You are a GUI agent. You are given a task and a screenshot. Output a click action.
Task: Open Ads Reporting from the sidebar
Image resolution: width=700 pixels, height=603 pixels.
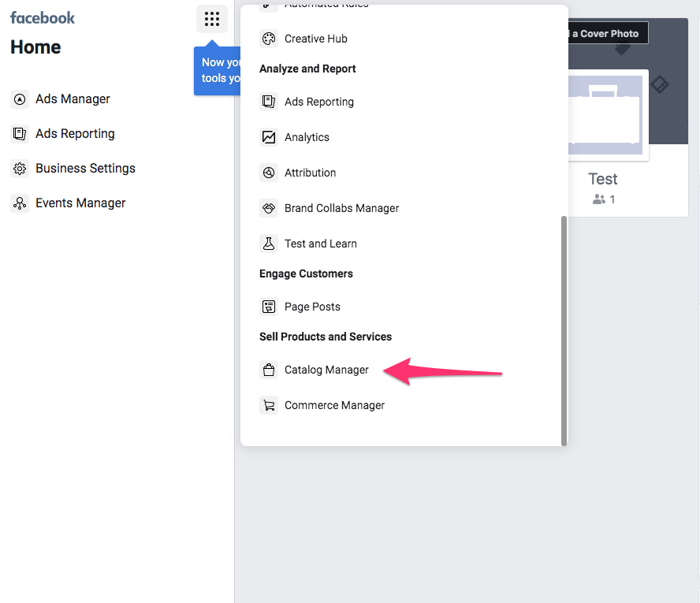[x=75, y=134]
